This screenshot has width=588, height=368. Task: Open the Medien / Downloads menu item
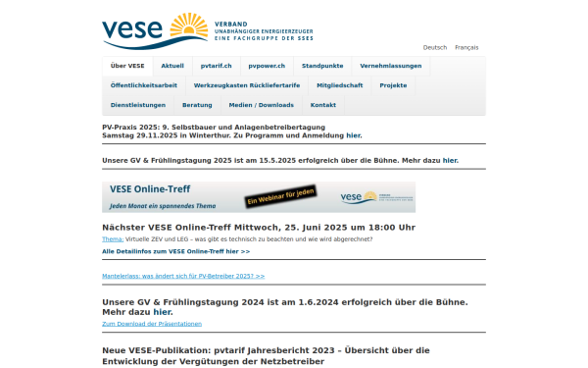pyautogui.click(x=262, y=105)
